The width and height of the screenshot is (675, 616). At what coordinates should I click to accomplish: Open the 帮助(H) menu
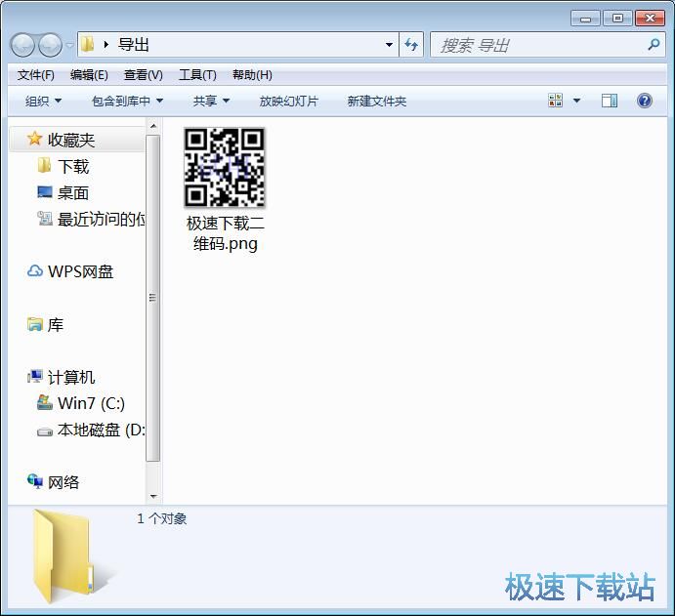point(252,75)
